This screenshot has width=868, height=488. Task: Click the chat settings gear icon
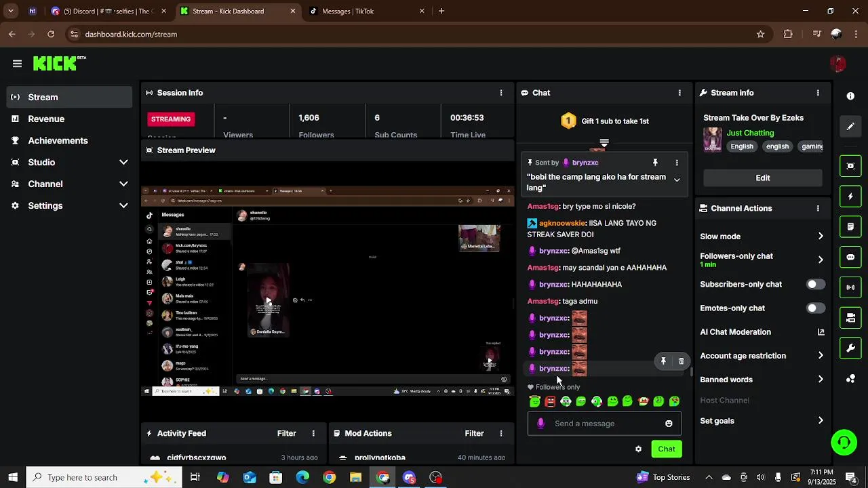[x=638, y=449]
